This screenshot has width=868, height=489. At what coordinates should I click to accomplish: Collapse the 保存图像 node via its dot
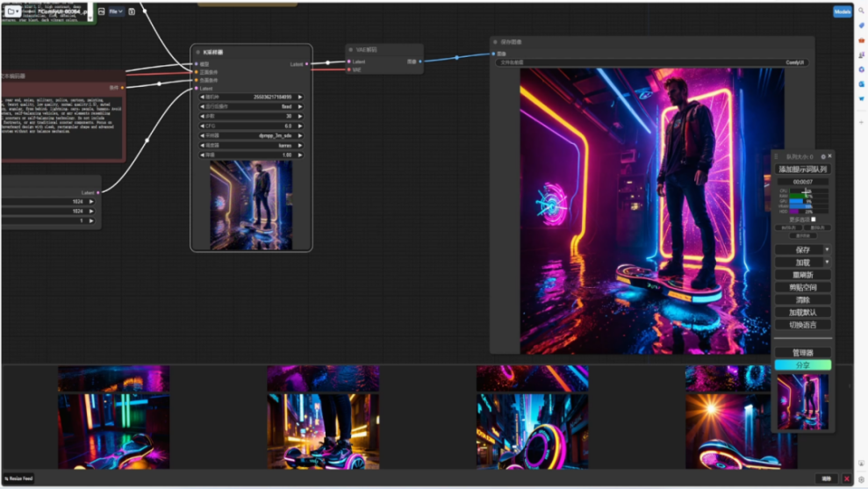click(x=496, y=42)
